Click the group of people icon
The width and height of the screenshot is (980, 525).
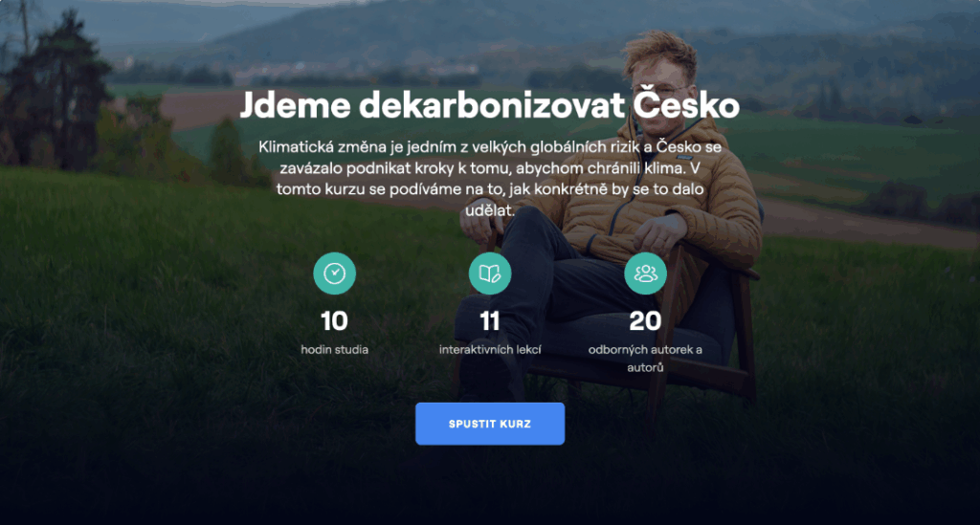click(645, 273)
